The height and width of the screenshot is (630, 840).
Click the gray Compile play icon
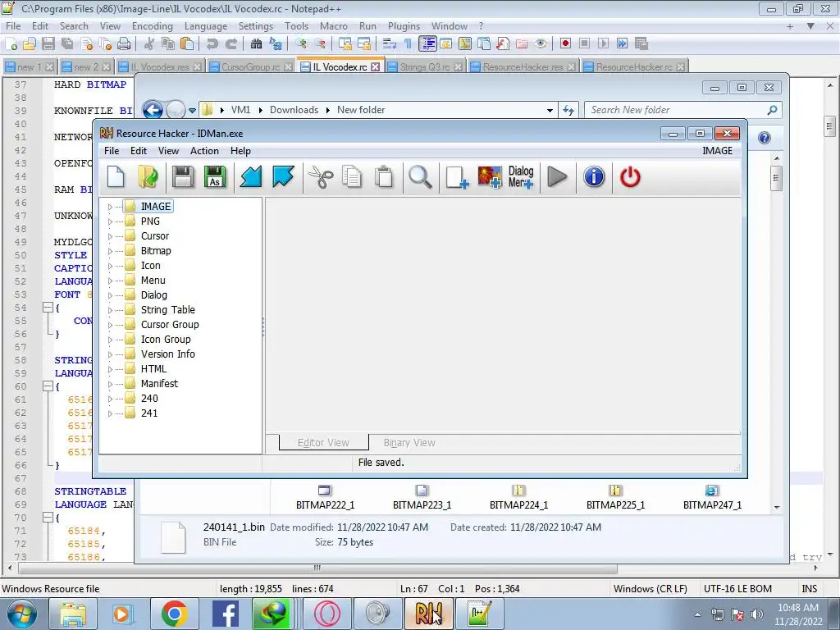point(557,177)
